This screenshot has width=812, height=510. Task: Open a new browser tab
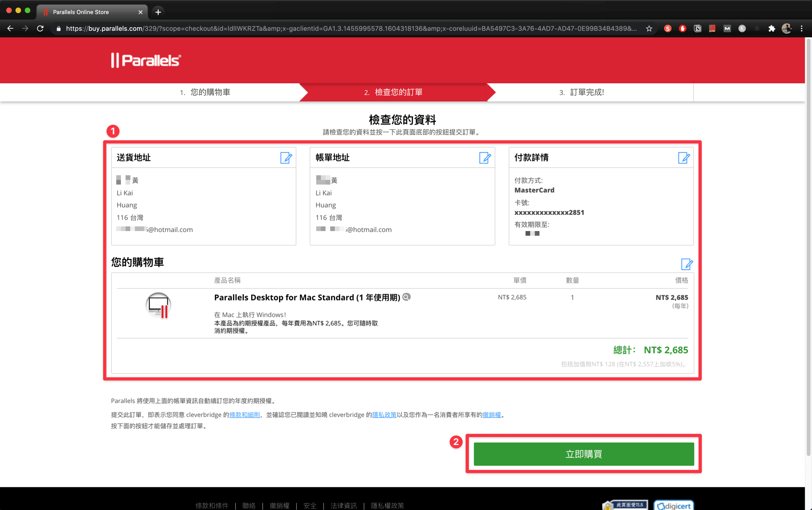(158, 12)
